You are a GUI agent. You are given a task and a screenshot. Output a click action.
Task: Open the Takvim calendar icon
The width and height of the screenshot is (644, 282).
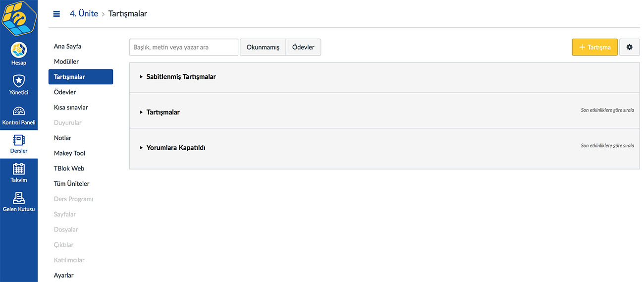(x=19, y=169)
